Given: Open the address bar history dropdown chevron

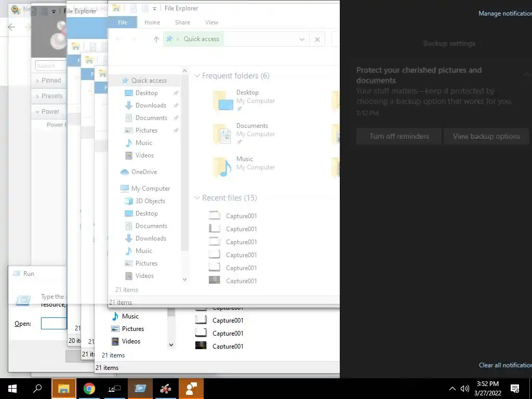Looking at the screenshot, I should [x=302, y=39].
